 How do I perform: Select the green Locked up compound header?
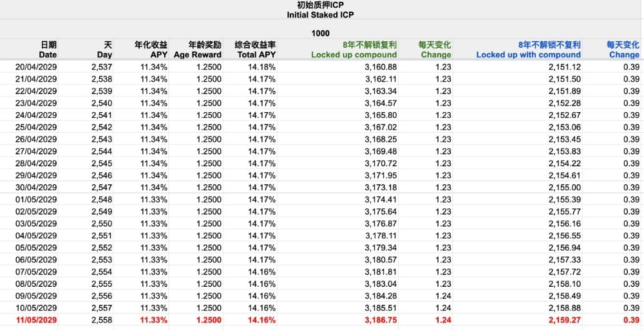[354, 50]
